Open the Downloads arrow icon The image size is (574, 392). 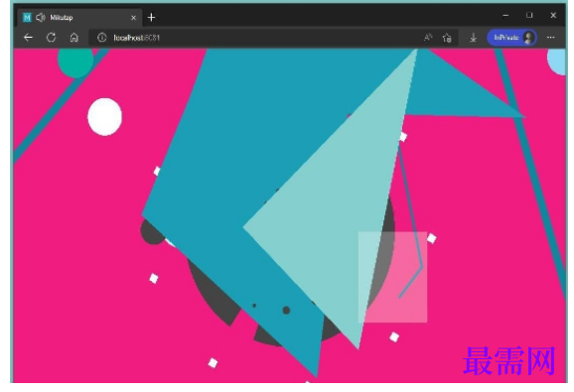tap(473, 38)
